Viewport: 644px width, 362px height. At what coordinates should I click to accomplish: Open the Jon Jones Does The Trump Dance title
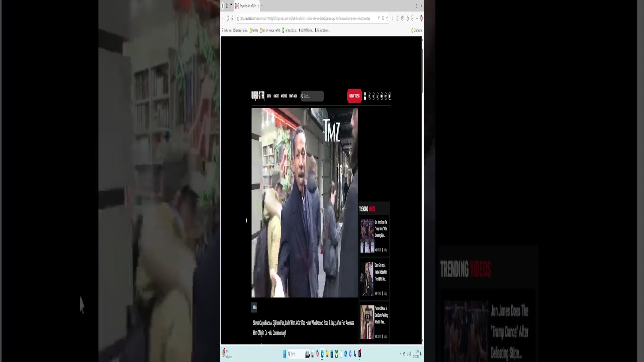pos(381,229)
